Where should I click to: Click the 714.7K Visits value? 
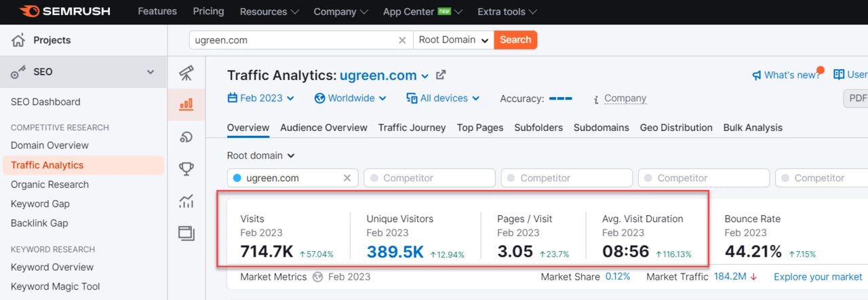point(267,252)
